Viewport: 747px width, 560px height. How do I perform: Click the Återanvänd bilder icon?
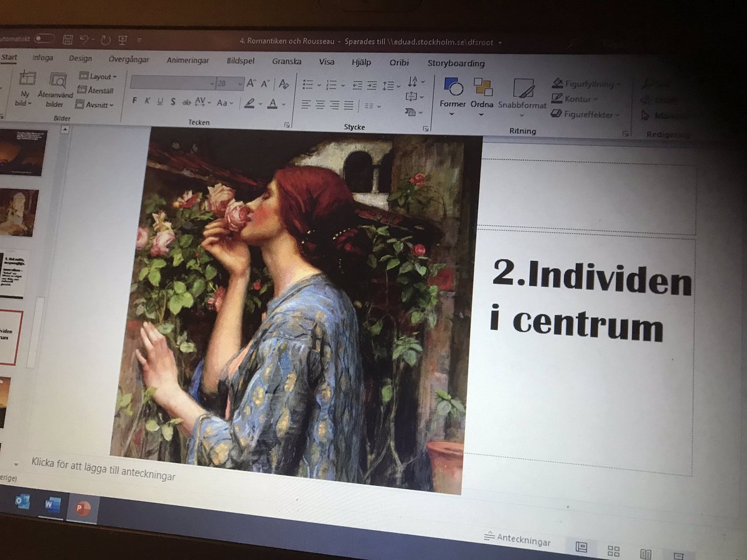pyautogui.click(x=58, y=80)
